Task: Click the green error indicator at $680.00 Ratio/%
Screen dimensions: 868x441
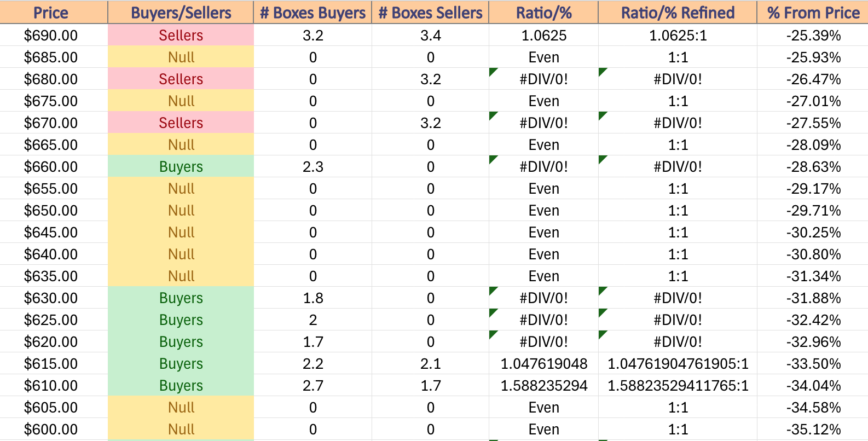Action: 493,72
